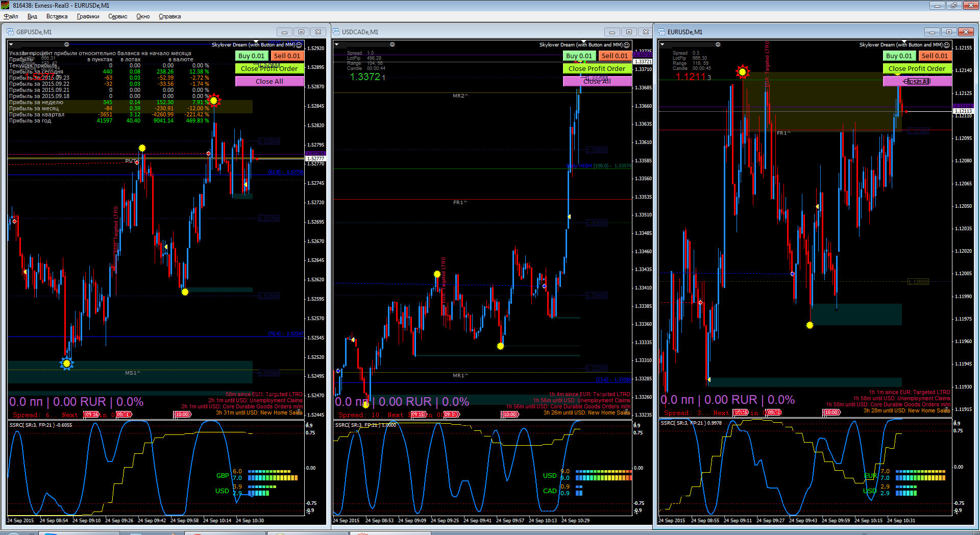Click Buy 0.01 on GBPUSD chart
Viewport: 980px width, 535px height.
tap(252, 56)
